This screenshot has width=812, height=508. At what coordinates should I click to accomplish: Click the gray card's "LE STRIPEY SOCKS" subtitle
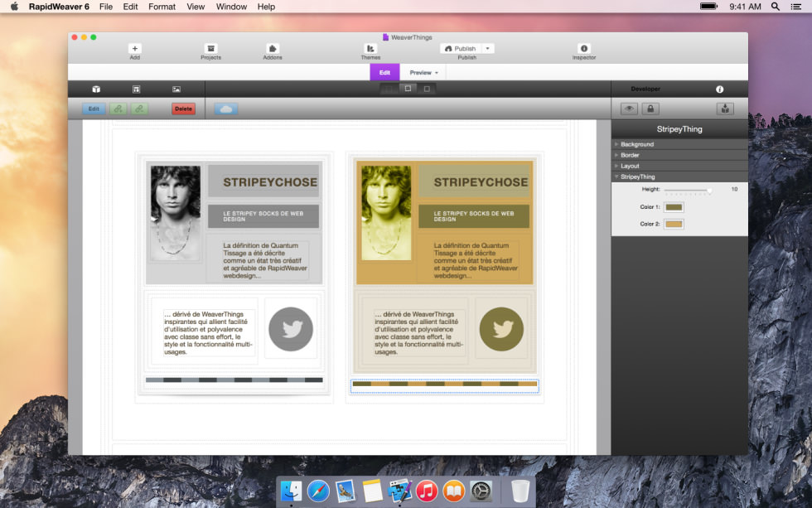263,216
